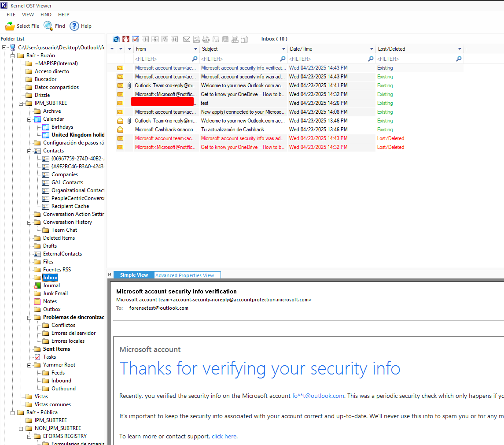Image resolution: width=504 pixels, height=445 pixels.
Task: Select the 'test' subject email row
Action: coord(285,103)
